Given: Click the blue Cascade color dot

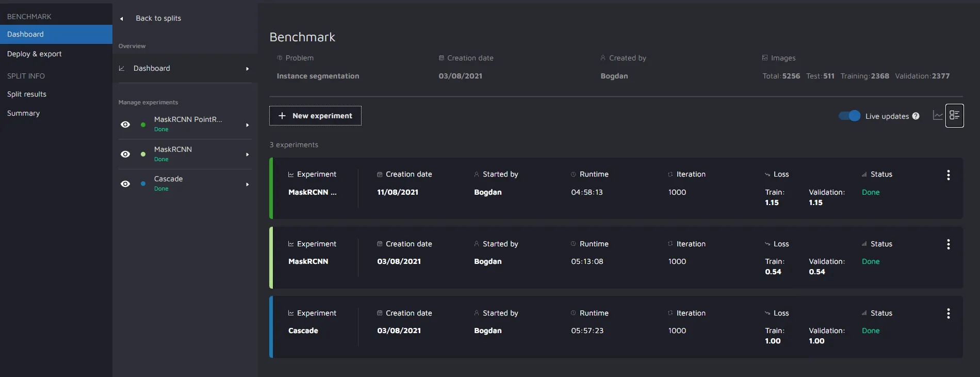Looking at the screenshot, I should click(143, 184).
